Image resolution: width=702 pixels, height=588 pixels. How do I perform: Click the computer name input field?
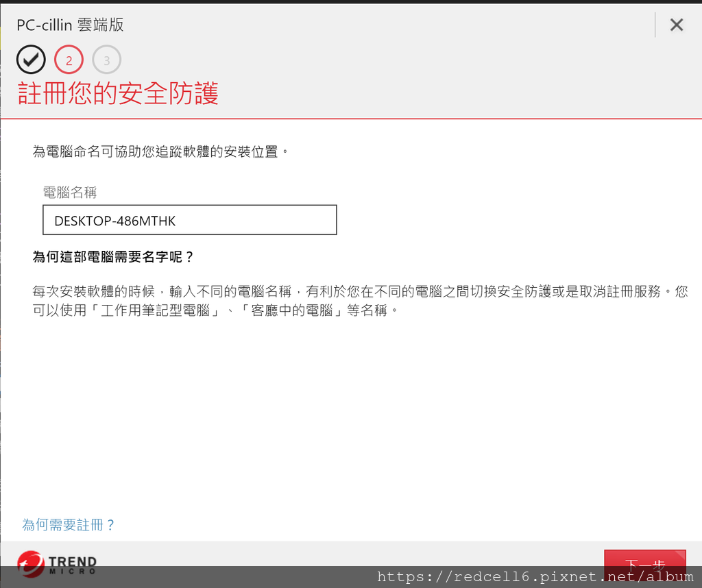point(190,220)
